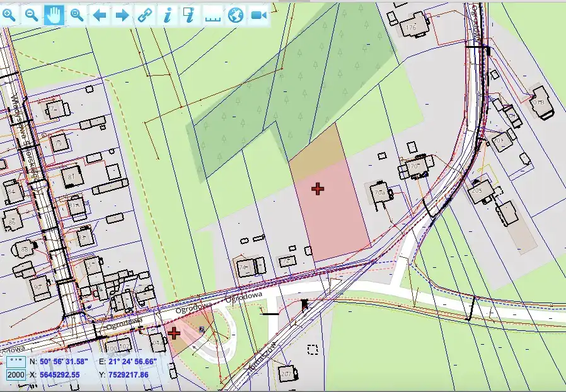Image resolution: width=566 pixels, height=392 pixels.
Task: Click the zoom to area magnifier tool
Action: (77, 15)
